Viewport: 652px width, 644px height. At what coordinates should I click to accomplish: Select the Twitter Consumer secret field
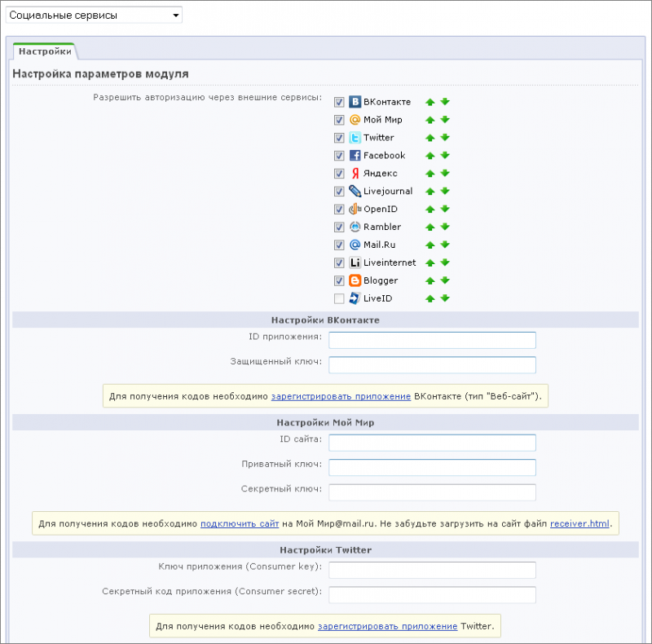(432, 595)
